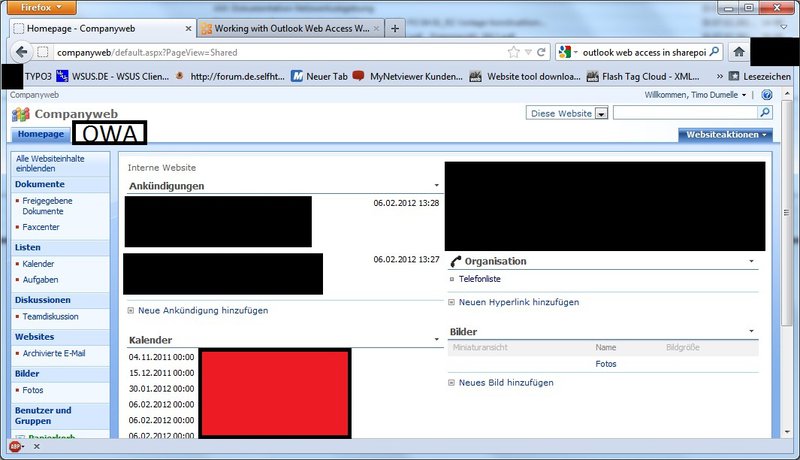This screenshot has width=800, height=460.
Task: Open the Faxcenter link
Action: click(41, 227)
